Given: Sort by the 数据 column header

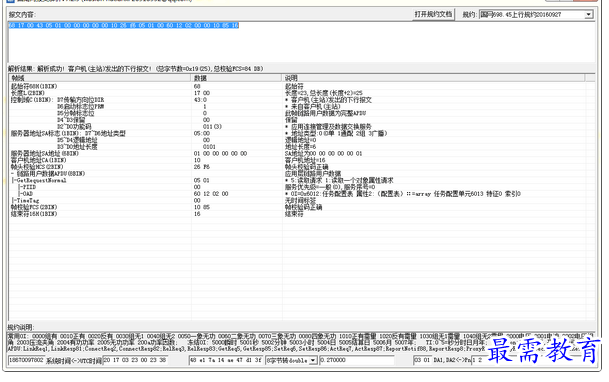Looking at the screenshot, I should [236, 78].
